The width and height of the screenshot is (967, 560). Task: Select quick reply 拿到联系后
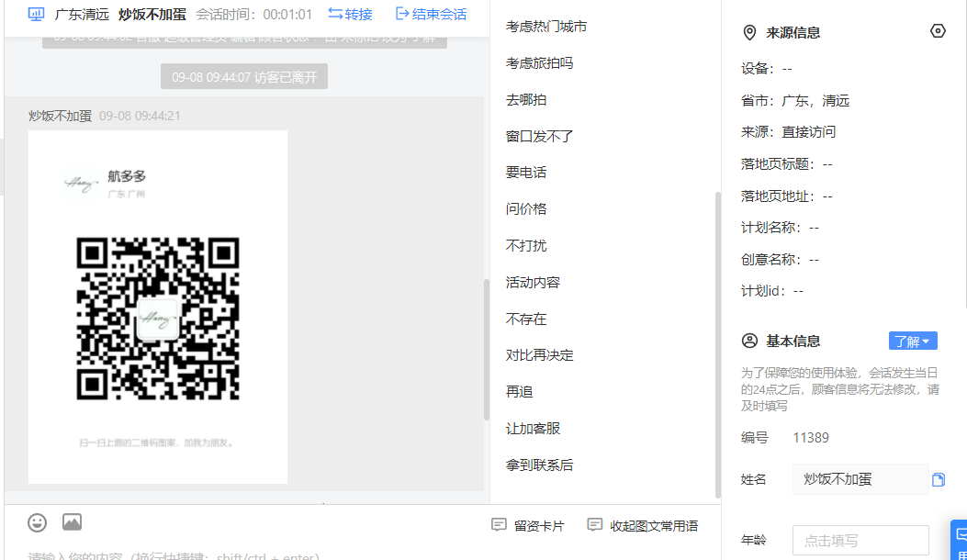tap(540, 465)
